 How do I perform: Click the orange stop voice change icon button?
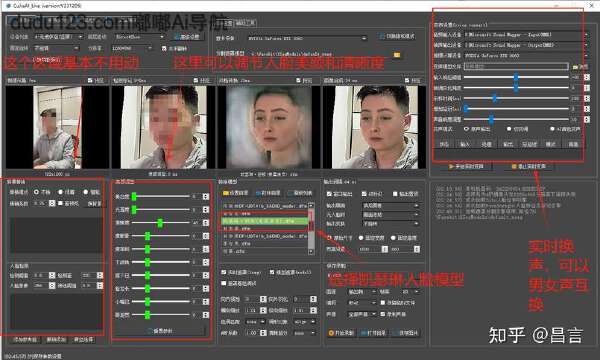(x=514, y=167)
